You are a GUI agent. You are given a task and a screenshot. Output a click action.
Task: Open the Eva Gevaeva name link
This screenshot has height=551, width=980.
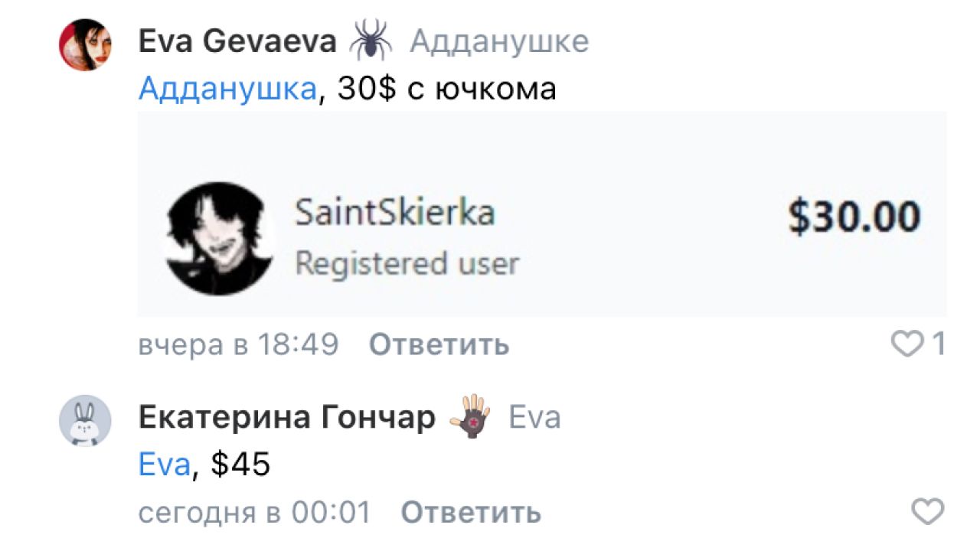point(237,41)
